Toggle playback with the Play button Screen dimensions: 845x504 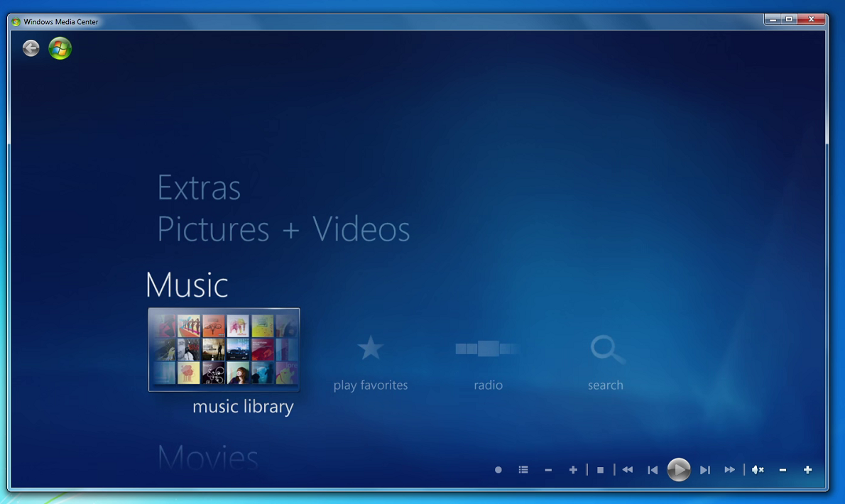[679, 469]
